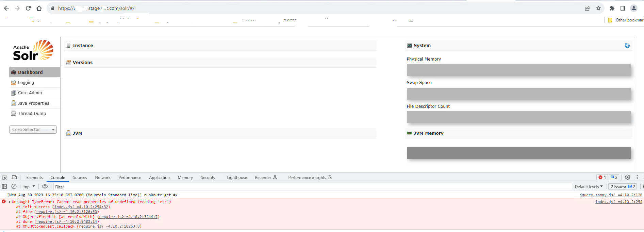Screen dimensions: 644x232
Task: Open Logging in the Solr sidebar
Action: point(35,82)
